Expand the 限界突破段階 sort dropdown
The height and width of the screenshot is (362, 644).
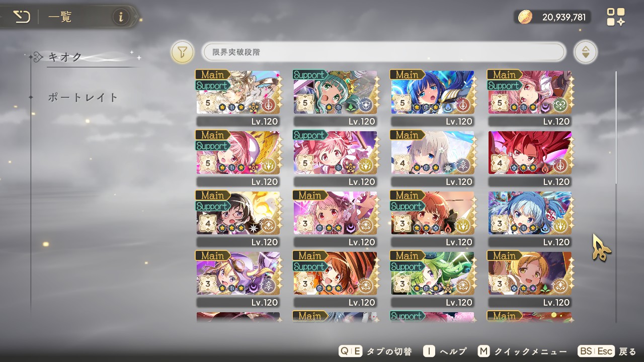pyautogui.click(x=383, y=52)
